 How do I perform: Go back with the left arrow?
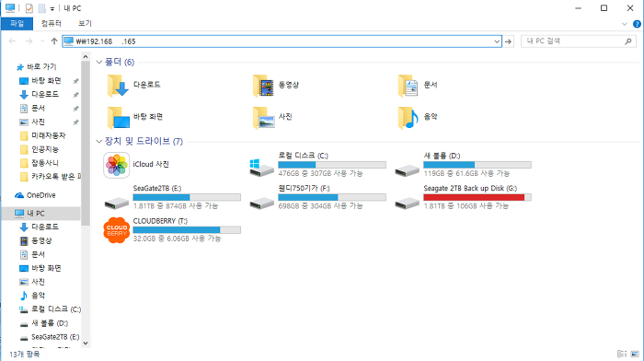point(12,41)
